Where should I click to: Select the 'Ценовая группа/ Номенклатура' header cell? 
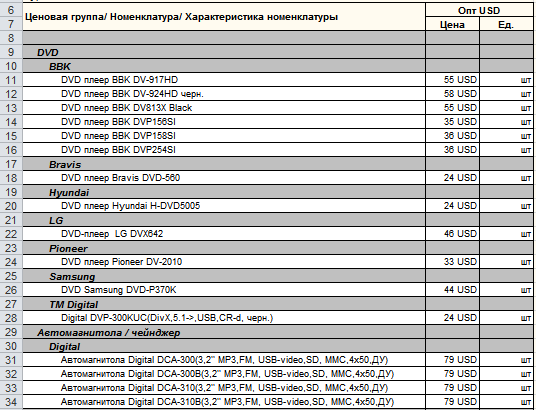(224, 17)
